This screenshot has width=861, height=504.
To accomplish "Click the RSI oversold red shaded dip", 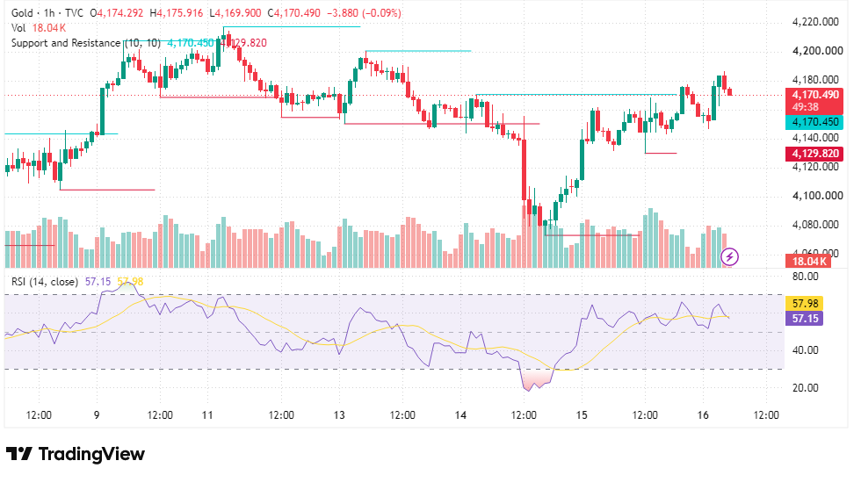I will click(x=537, y=378).
